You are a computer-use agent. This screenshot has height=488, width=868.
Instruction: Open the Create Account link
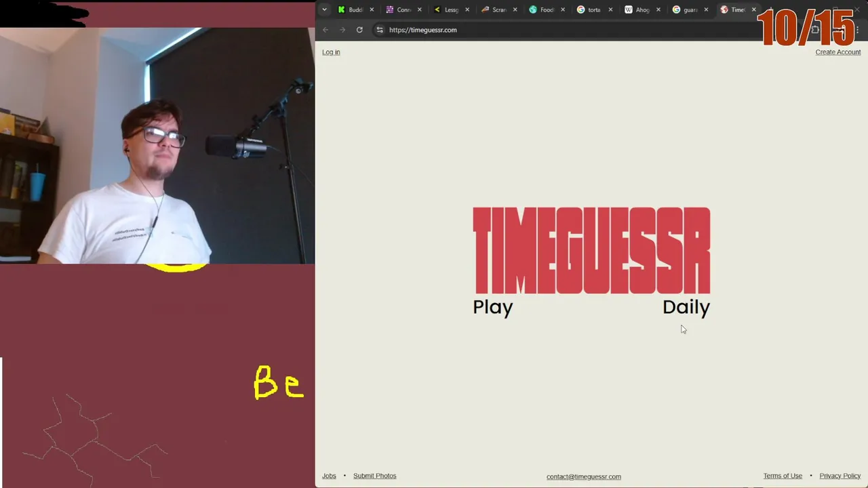[837, 52]
